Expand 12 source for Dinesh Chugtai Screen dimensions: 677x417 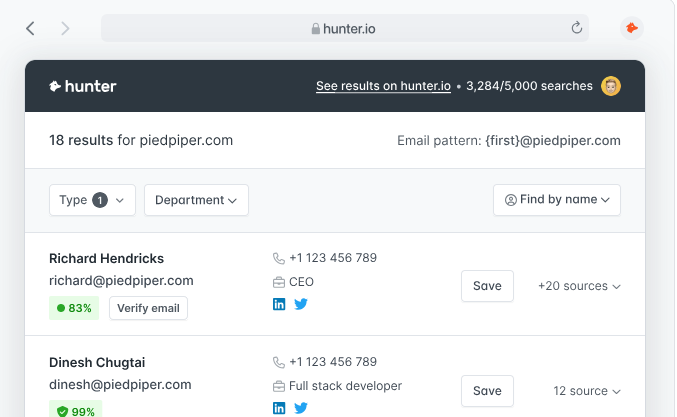[587, 391]
